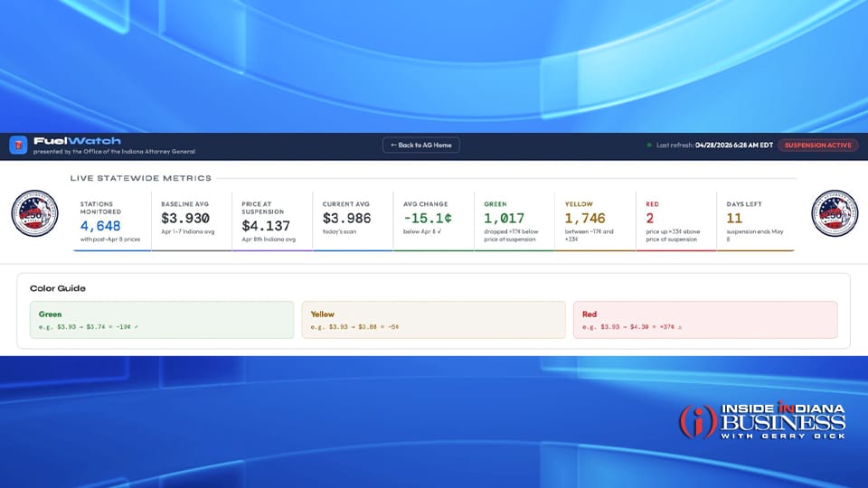Select the Days Left metric card
Screen dimensions: 868x488
(755, 221)
